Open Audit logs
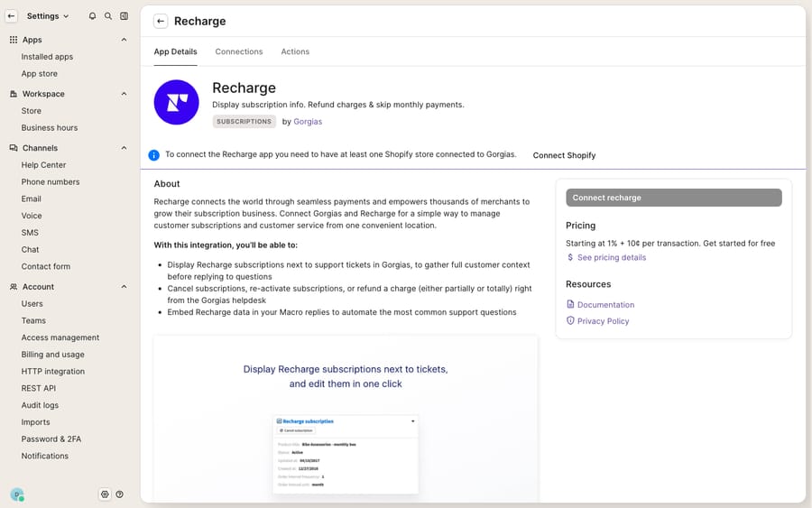The height and width of the screenshot is (508, 812). coord(40,405)
